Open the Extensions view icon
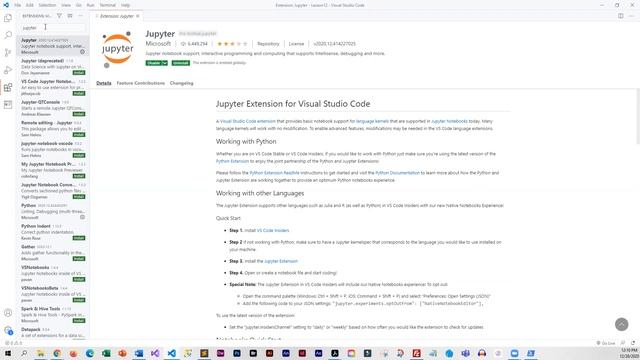640x360 pixels. point(8,87)
